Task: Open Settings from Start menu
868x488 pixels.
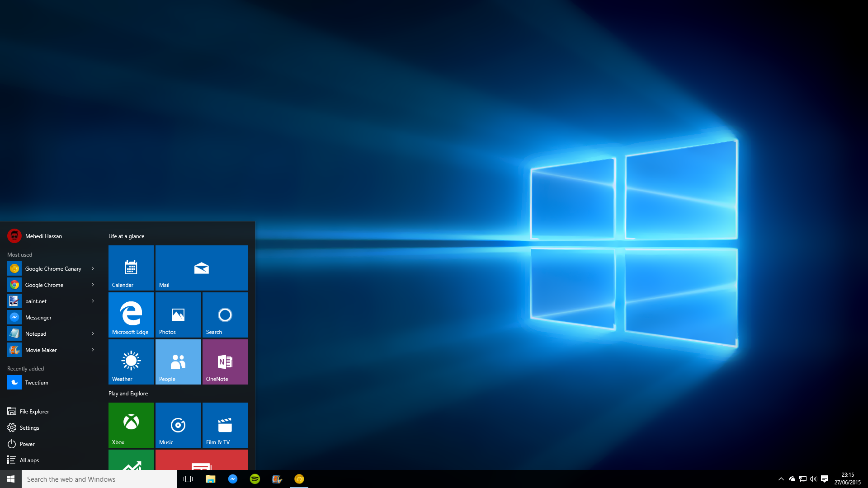Action: pos(29,427)
